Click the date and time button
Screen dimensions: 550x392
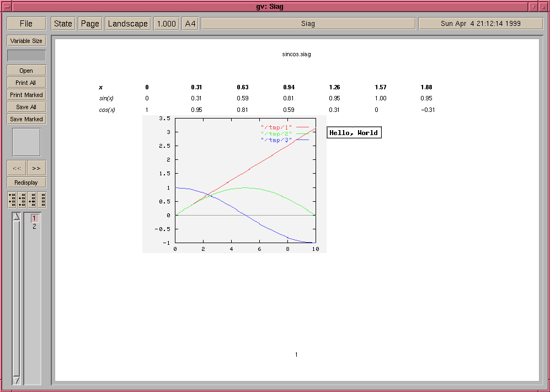[x=480, y=24]
